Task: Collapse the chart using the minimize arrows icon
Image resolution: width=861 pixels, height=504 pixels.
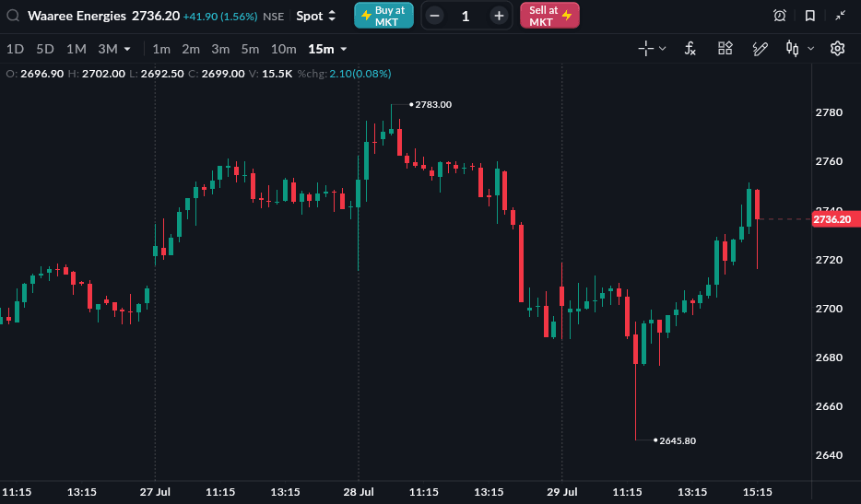Action: coord(840,16)
